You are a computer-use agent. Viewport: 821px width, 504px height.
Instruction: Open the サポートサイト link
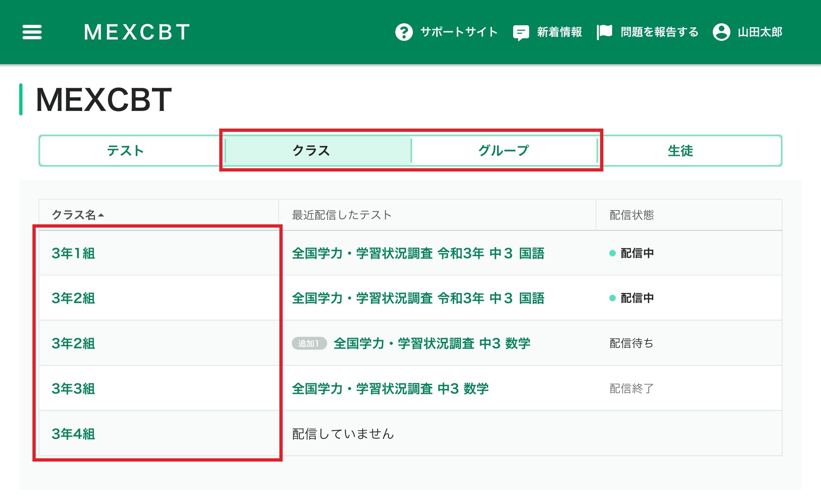[x=459, y=32]
